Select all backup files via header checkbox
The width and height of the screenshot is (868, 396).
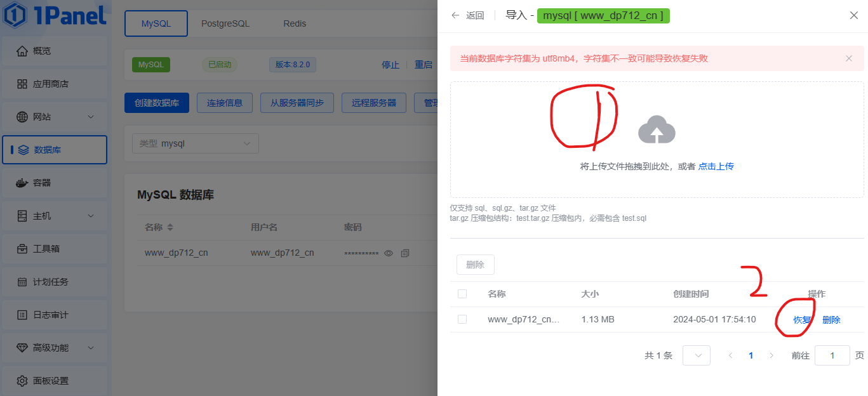pos(462,294)
